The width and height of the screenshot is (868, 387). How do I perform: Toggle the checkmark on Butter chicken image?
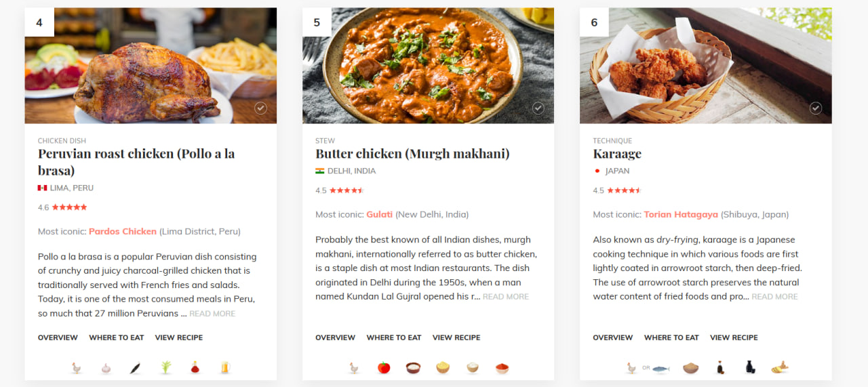click(538, 108)
